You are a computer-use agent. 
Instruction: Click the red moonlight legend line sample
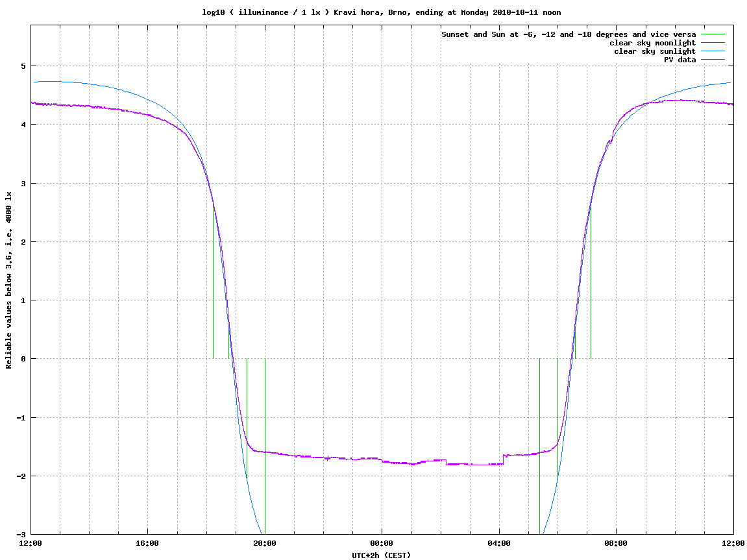tap(713, 43)
